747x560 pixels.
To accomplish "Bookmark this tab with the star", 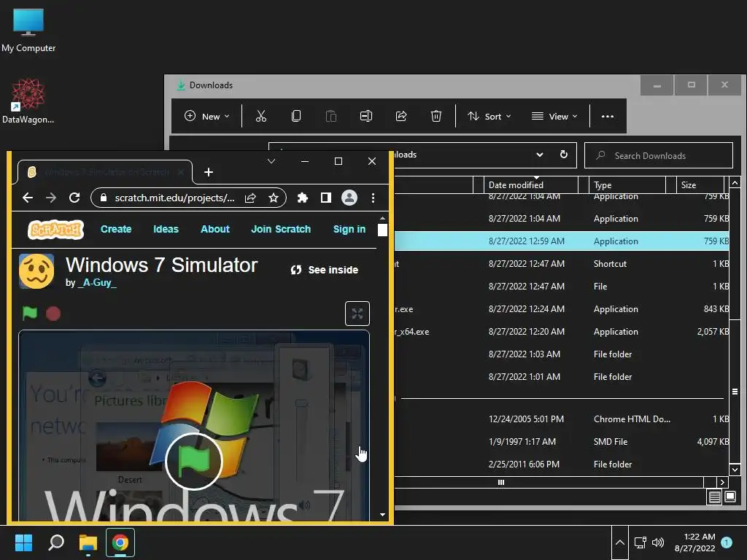I will [273, 198].
